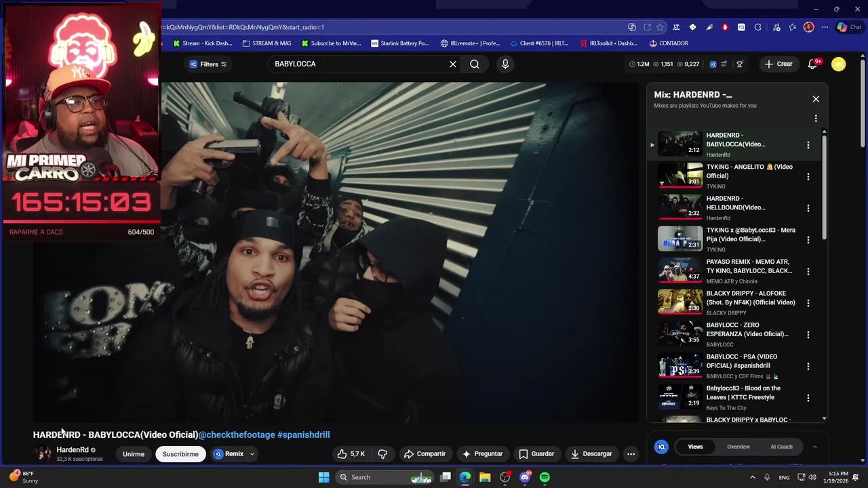
Task: Open the @checkthefootage link in video title
Action: point(237,434)
